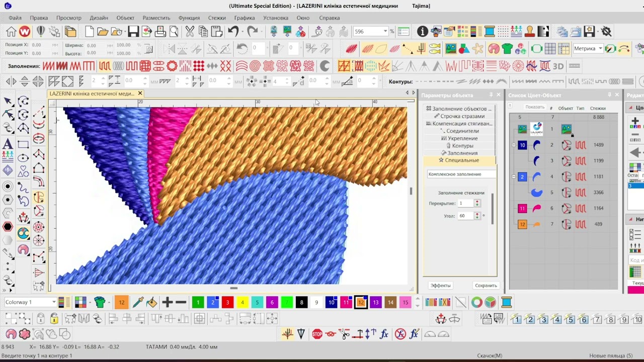The height and width of the screenshot is (362, 644).
Task: Cut selection with the scissors icon
Action: click(x=190, y=32)
